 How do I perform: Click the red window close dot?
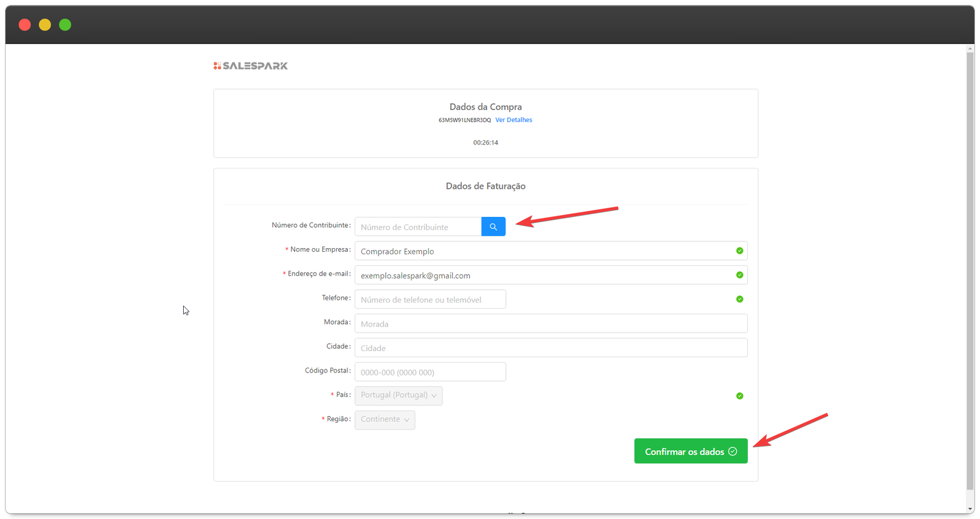tap(24, 25)
